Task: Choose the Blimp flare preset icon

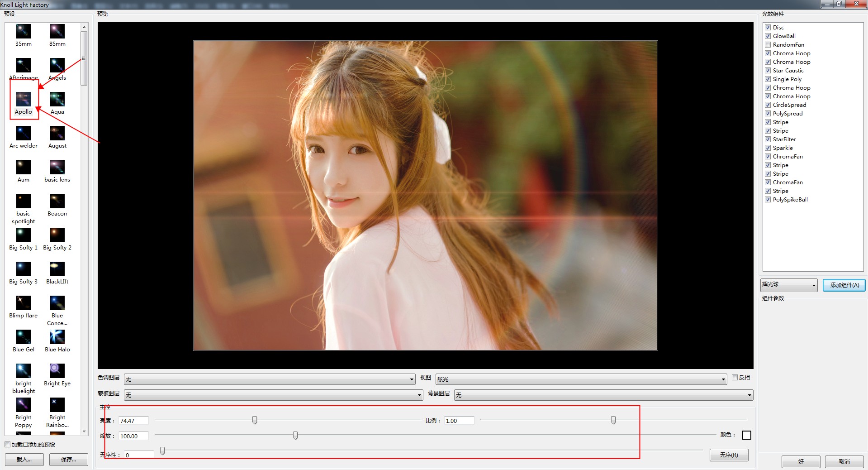Action: point(24,303)
